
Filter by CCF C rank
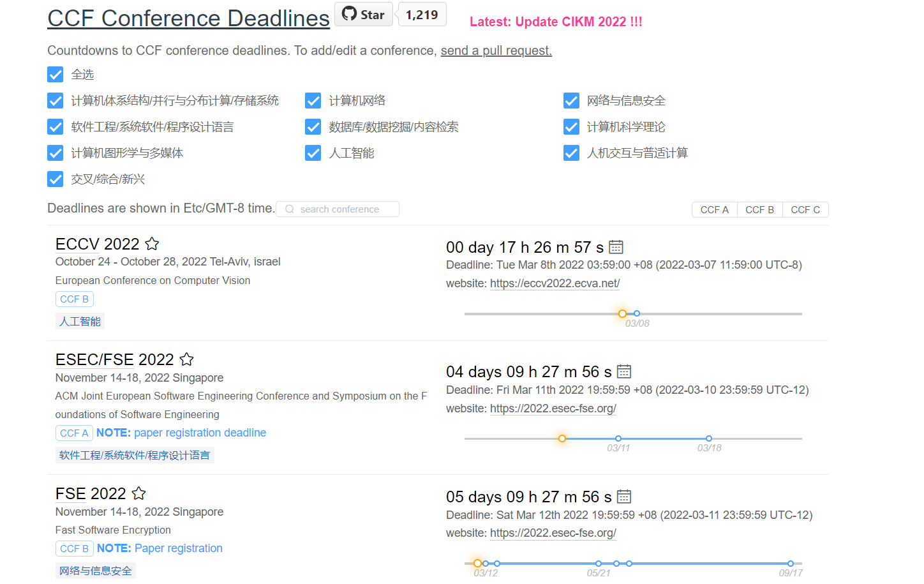click(x=805, y=210)
